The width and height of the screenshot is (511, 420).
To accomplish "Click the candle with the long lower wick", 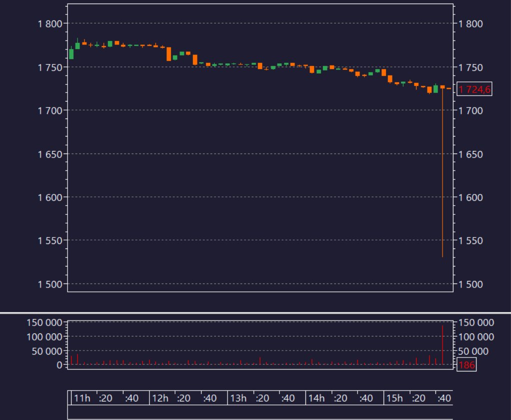I will coord(442,171).
